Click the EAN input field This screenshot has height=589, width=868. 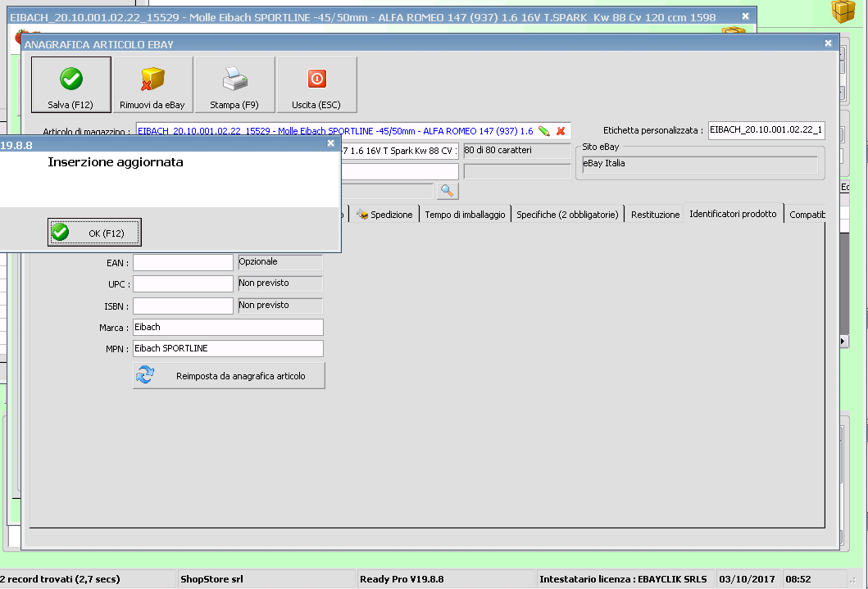pos(184,263)
